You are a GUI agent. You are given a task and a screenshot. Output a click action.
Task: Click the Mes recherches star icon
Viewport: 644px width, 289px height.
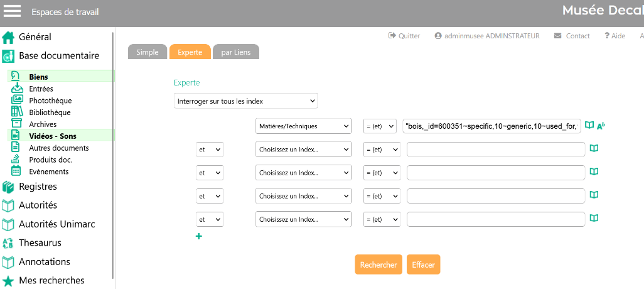pyautogui.click(x=8, y=281)
